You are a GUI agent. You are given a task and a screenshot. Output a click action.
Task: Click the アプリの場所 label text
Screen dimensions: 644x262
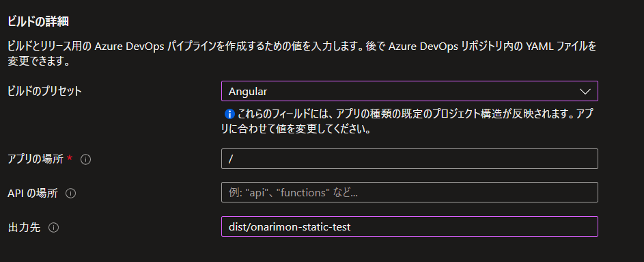click(x=36, y=159)
